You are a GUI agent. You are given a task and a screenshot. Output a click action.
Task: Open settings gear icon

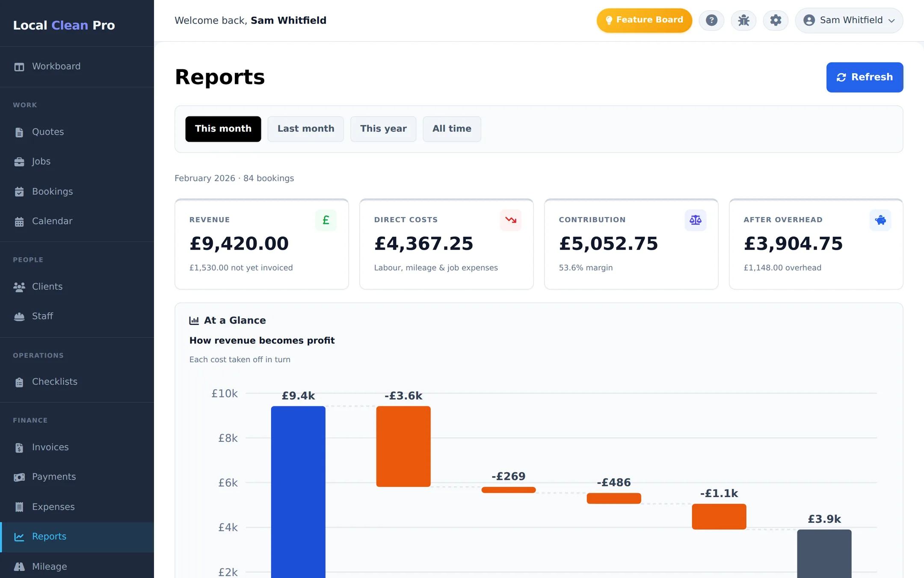click(x=776, y=20)
